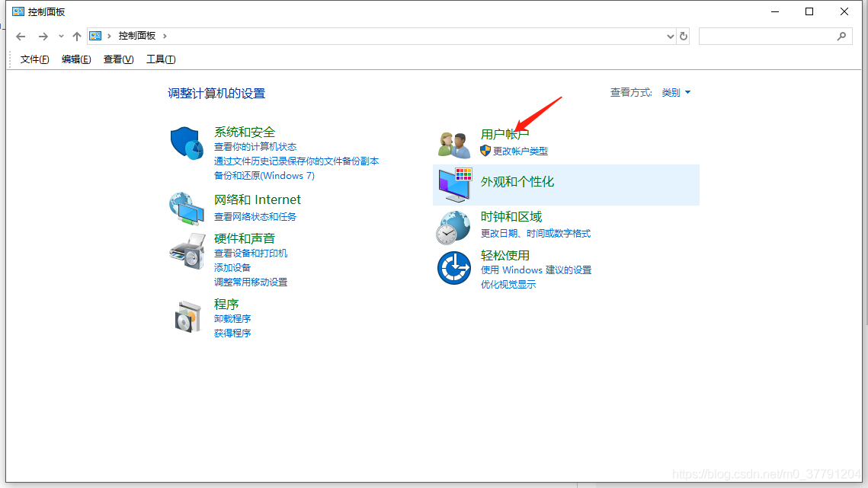
Task: Open the 时钟和区域 clock globe icon
Action: click(x=453, y=228)
